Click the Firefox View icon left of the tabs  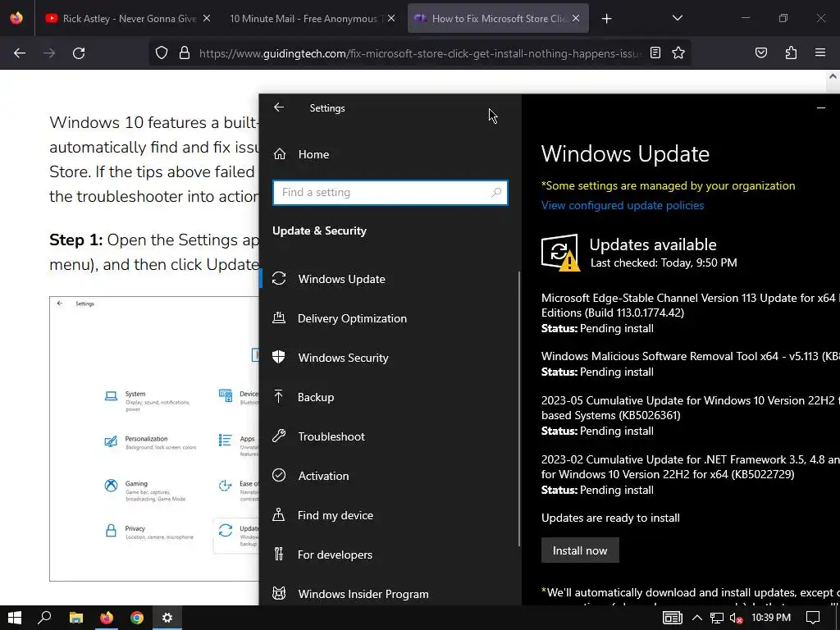pos(16,18)
